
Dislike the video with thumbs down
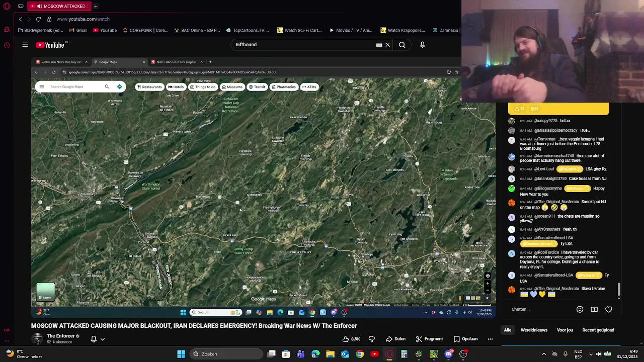coord(371,339)
